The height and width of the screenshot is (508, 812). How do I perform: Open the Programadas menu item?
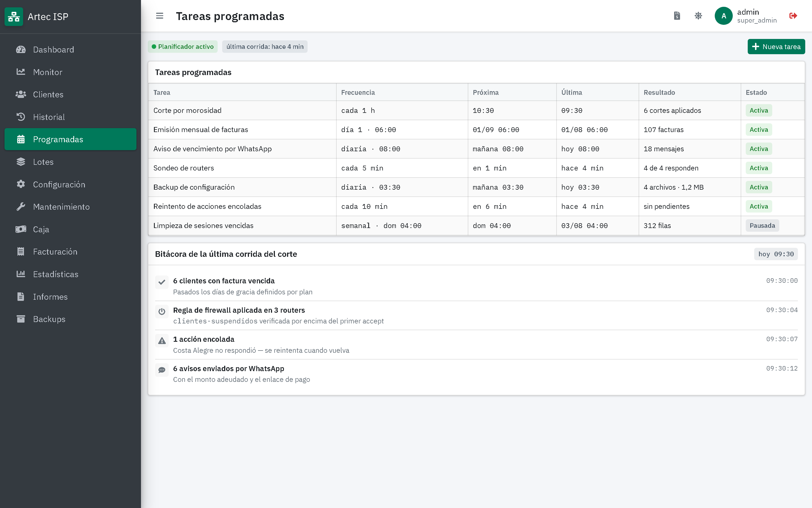tap(70, 139)
